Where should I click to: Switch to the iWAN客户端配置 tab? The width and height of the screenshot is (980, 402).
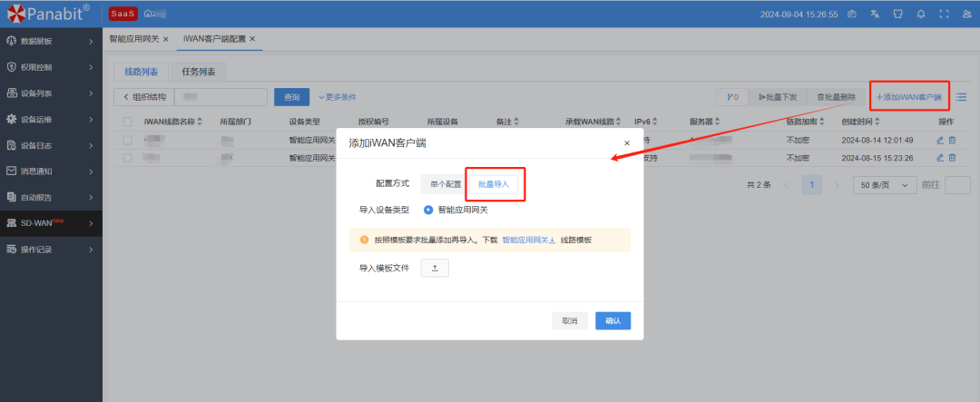pos(214,39)
